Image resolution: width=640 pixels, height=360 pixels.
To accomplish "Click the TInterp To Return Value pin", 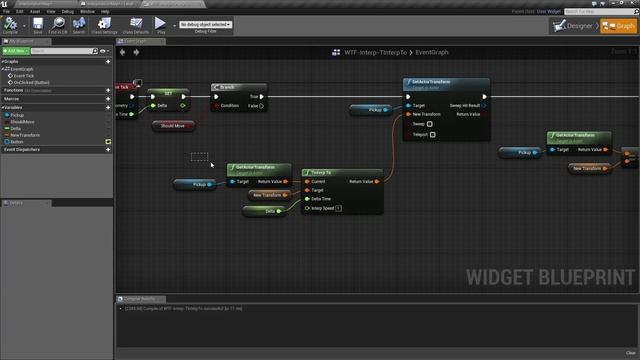I will [x=377, y=181].
